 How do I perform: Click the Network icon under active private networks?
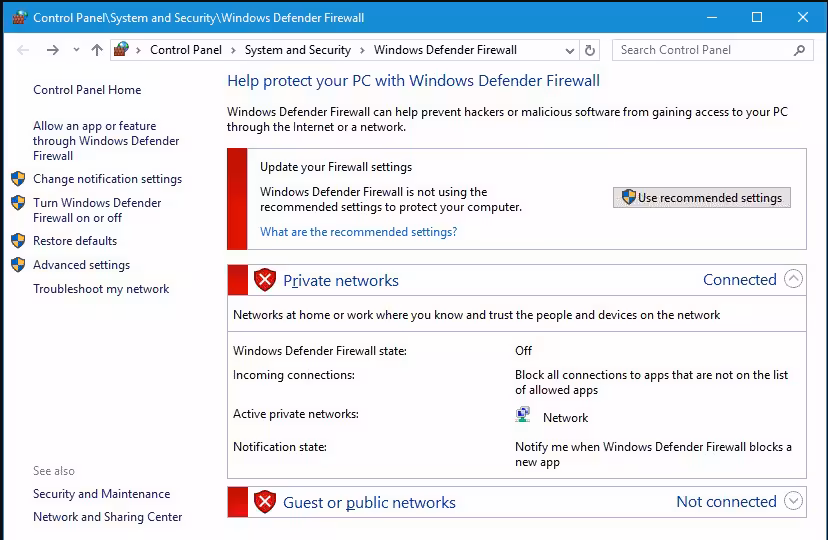(523, 416)
